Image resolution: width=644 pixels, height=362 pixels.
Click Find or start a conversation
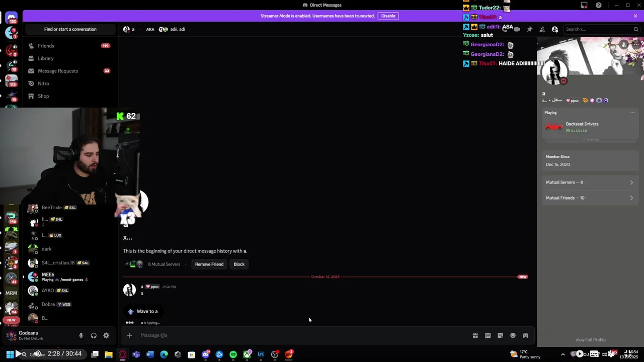(x=70, y=29)
